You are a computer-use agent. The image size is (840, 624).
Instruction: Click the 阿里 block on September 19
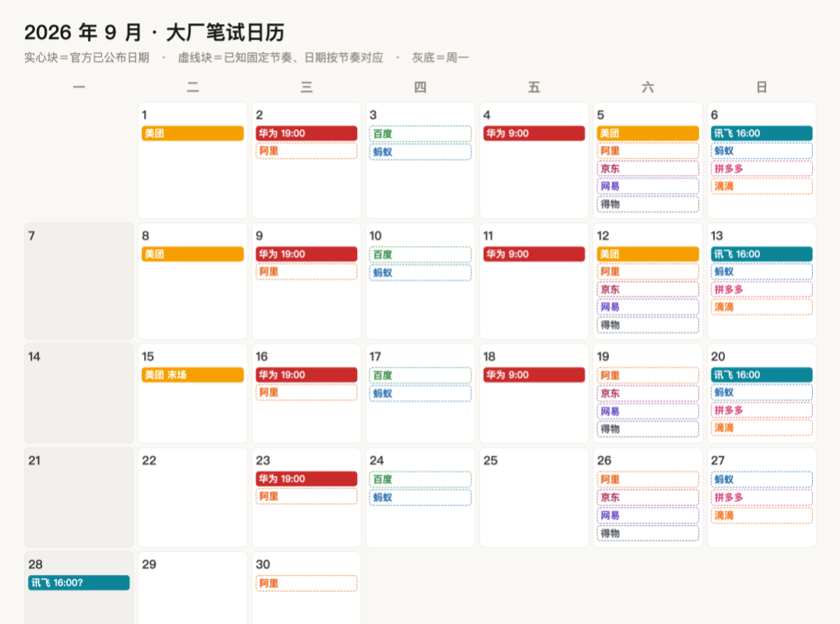tap(648, 375)
